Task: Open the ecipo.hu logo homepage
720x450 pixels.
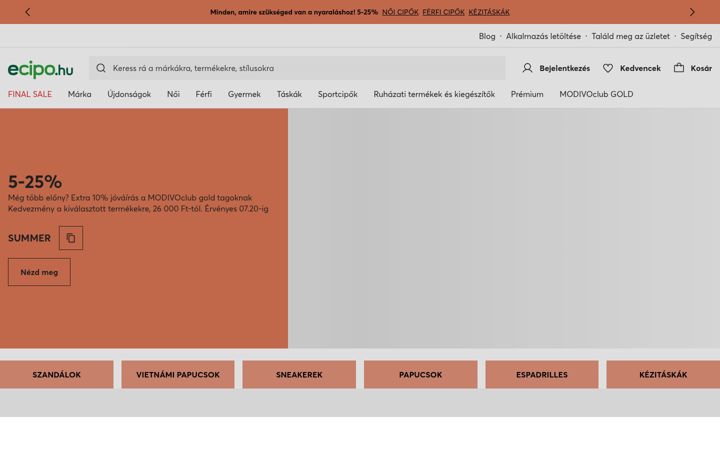Action: (40, 69)
